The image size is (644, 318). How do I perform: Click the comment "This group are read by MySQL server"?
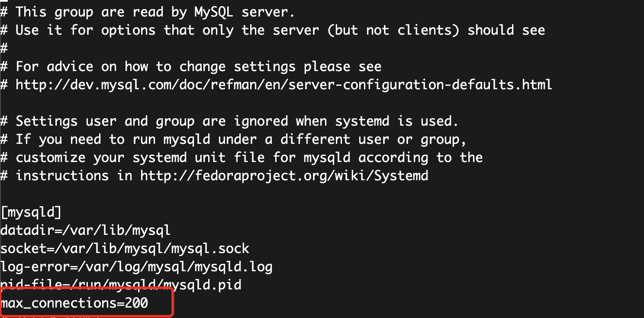coord(148,12)
